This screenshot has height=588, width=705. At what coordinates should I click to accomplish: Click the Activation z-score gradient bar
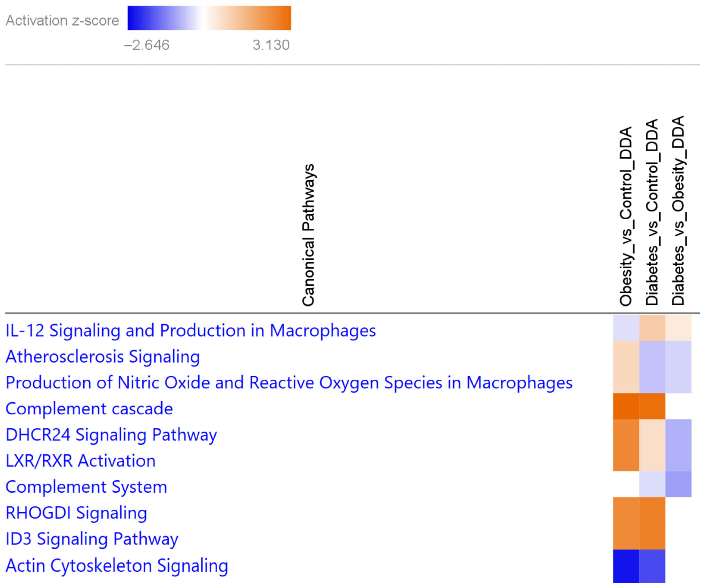pos(209,18)
